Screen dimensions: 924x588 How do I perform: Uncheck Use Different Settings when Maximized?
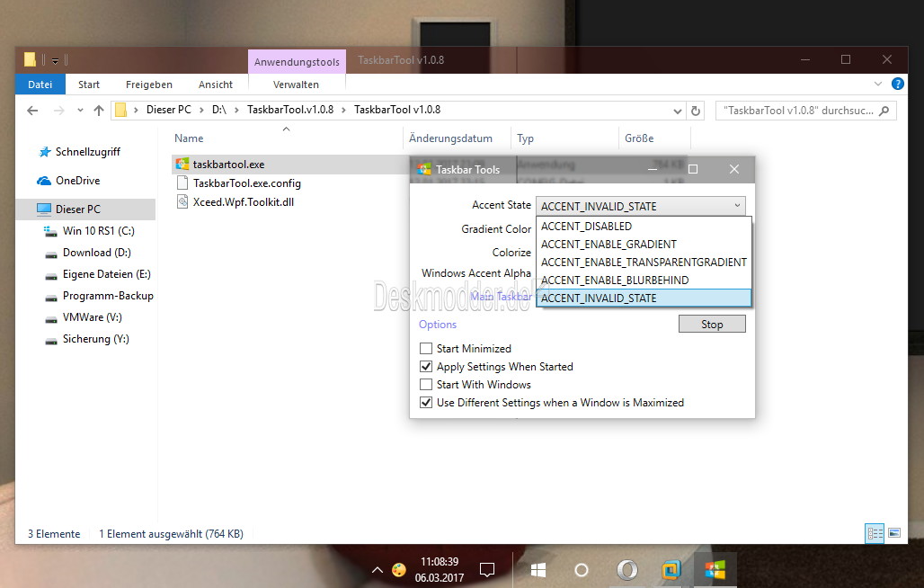point(426,403)
